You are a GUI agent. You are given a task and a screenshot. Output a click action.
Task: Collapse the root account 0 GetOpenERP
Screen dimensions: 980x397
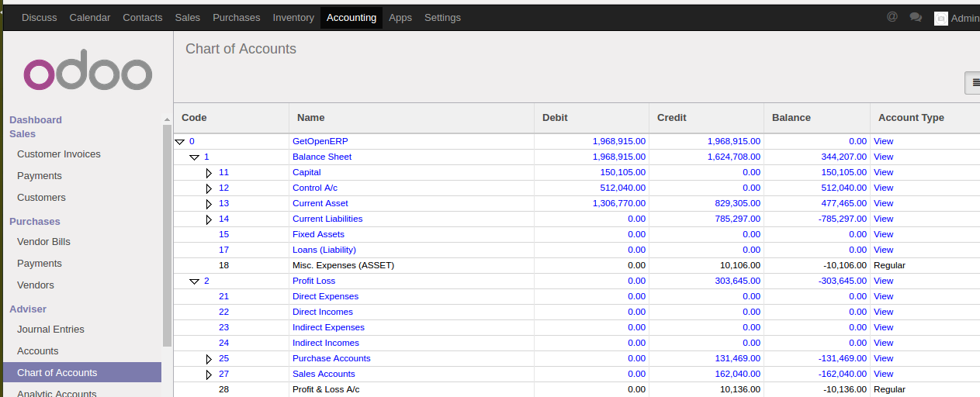pyautogui.click(x=179, y=142)
